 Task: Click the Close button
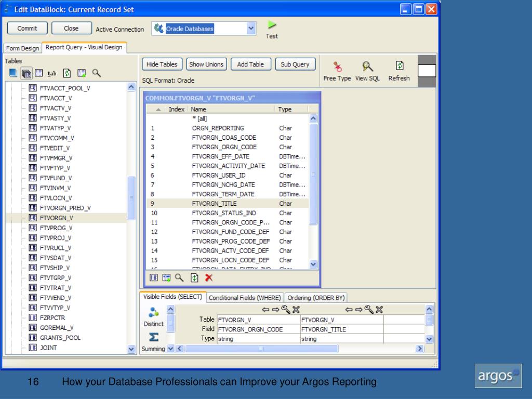pyautogui.click(x=71, y=28)
